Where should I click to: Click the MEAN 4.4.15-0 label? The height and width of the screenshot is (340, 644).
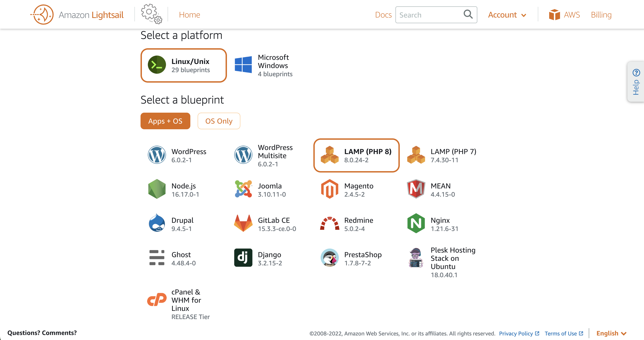[443, 190]
